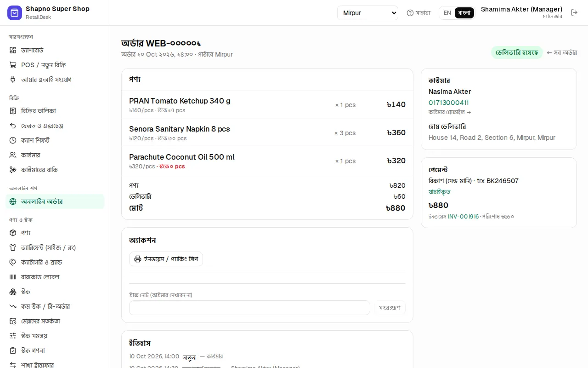Go to স্টক in the sidebar
Viewport: 588px width, 368px height.
55,292
